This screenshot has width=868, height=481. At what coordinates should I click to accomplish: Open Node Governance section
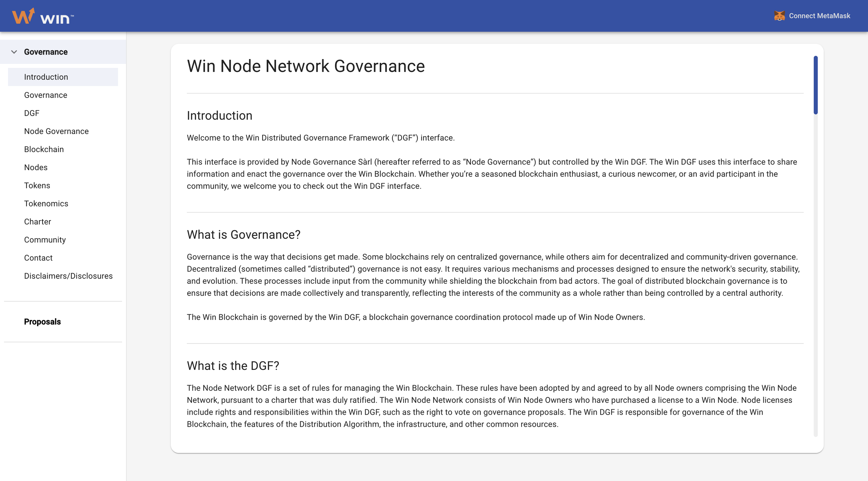56,131
